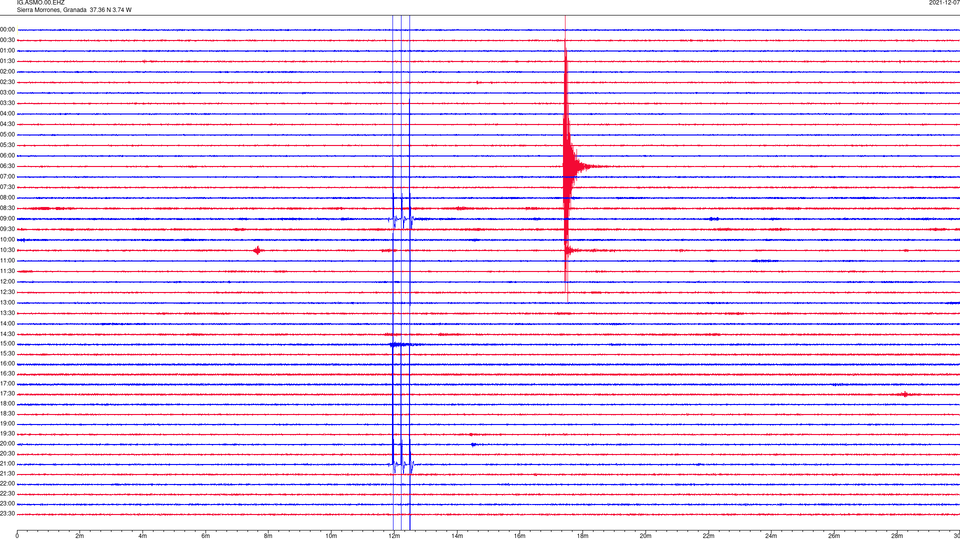The height and width of the screenshot is (540, 960).
Task: Click the "01:00" trace time label
Action: [7, 51]
